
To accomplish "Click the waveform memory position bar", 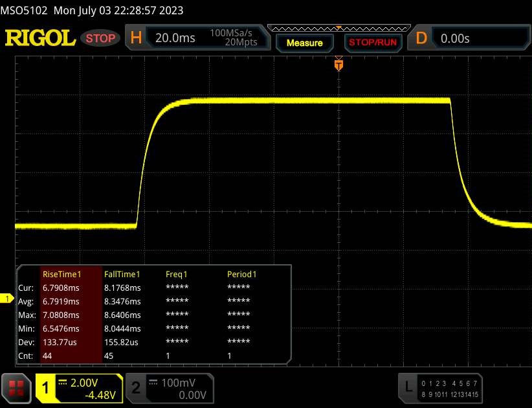I will click(338, 28).
